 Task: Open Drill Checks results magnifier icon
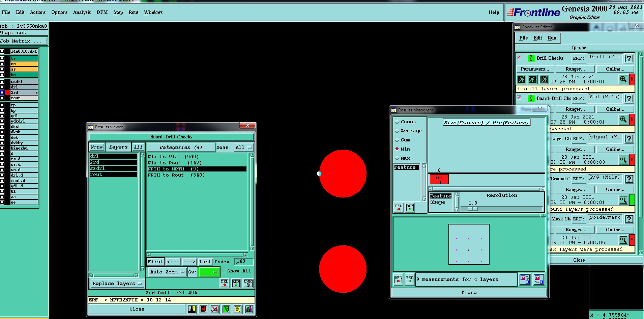tap(623, 79)
